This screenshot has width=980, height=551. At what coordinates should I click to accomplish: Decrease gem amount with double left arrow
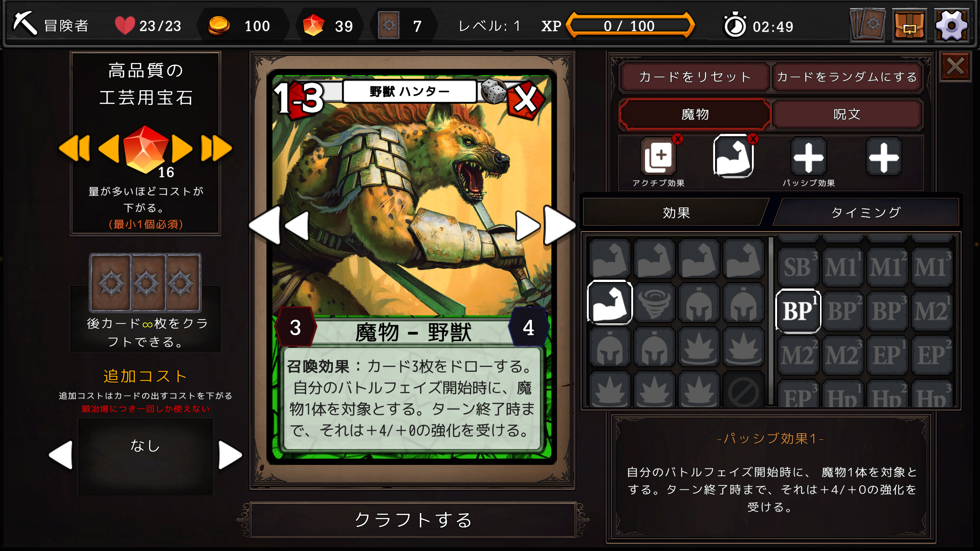(x=75, y=148)
